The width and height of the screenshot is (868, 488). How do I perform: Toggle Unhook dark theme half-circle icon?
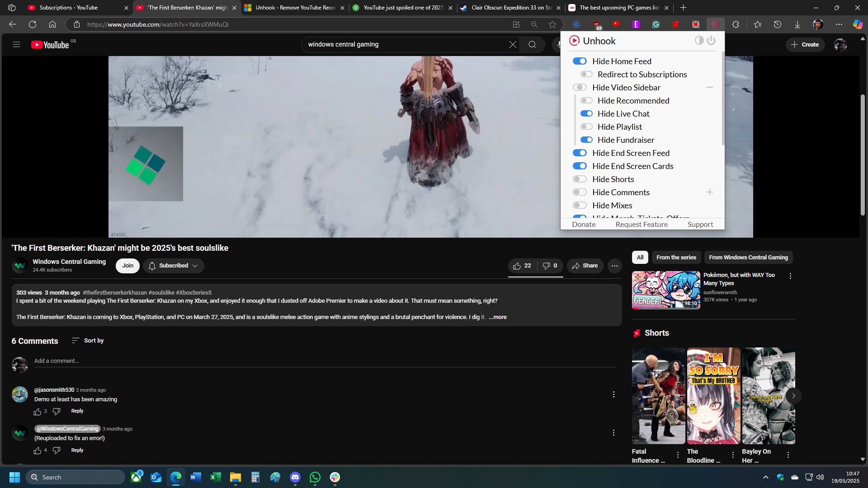[699, 41]
